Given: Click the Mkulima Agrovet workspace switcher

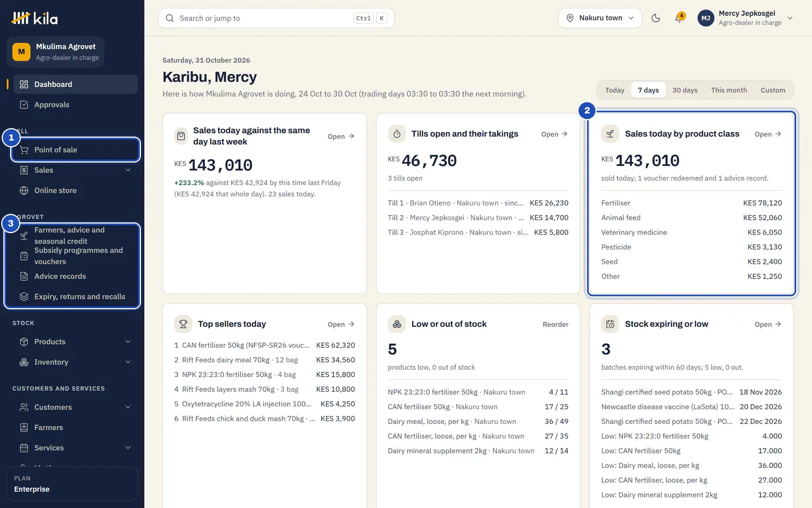Looking at the screenshot, I should pyautogui.click(x=55, y=52).
